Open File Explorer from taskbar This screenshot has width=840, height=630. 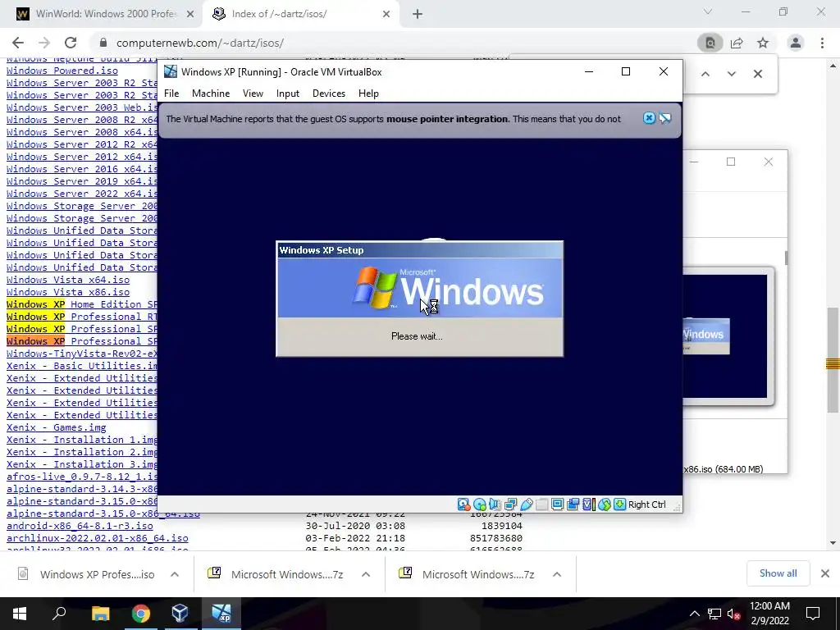point(100,614)
